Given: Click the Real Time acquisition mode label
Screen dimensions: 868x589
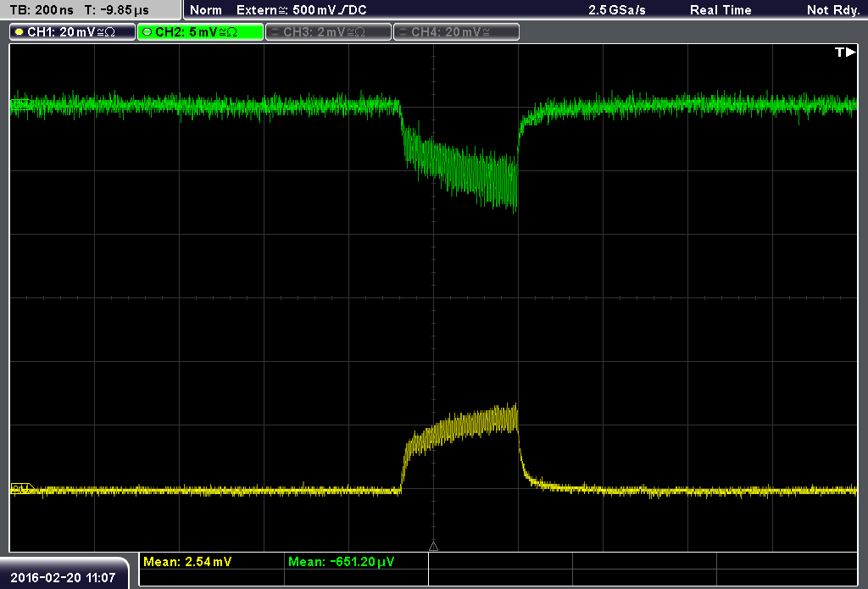Looking at the screenshot, I should [x=721, y=10].
